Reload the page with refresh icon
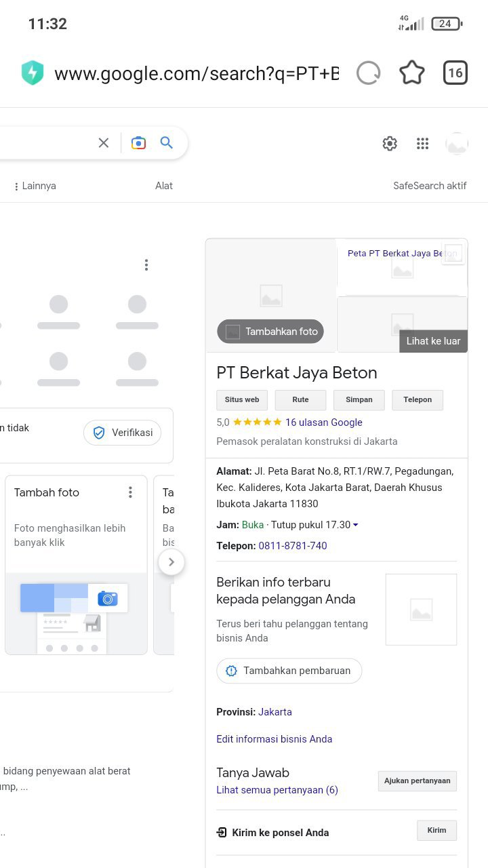488x868 pixels. (368, 73)
